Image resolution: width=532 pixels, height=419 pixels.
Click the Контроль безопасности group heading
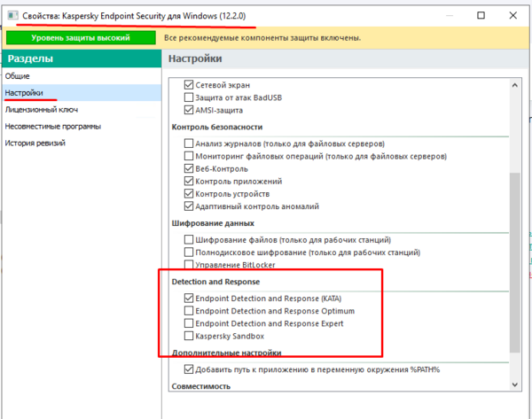(217, 128)
